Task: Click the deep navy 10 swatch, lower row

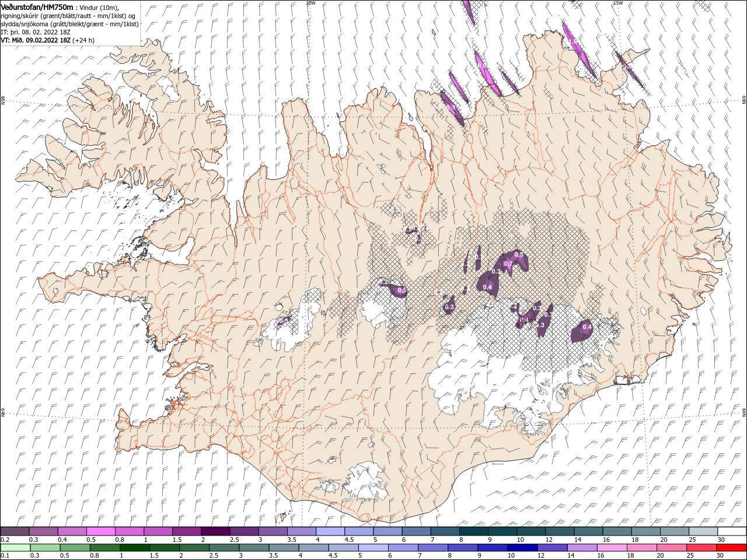Action: click(x=522, y=548)
